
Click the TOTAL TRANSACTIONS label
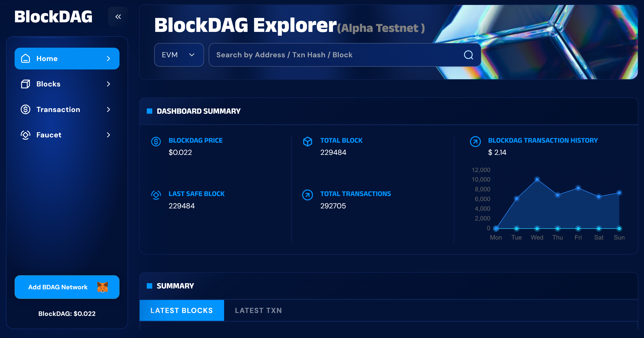[x=355, y=194]
